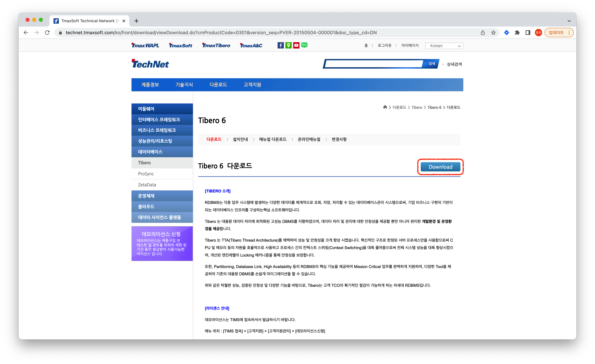The height and width of the screenshot is (364, 595).
Task: Bookmark this page with the star
Action: tap(493, 33)
